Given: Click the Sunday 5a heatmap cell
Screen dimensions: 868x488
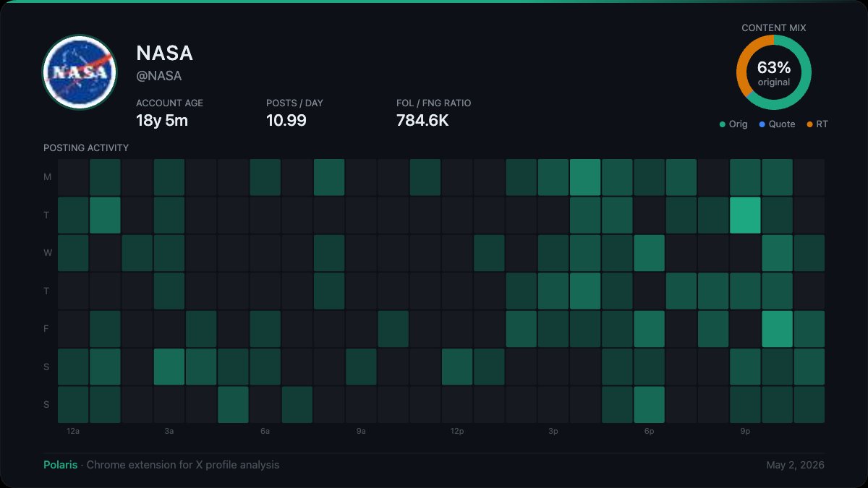Looking at the screenshot, I should coord(233,404).
